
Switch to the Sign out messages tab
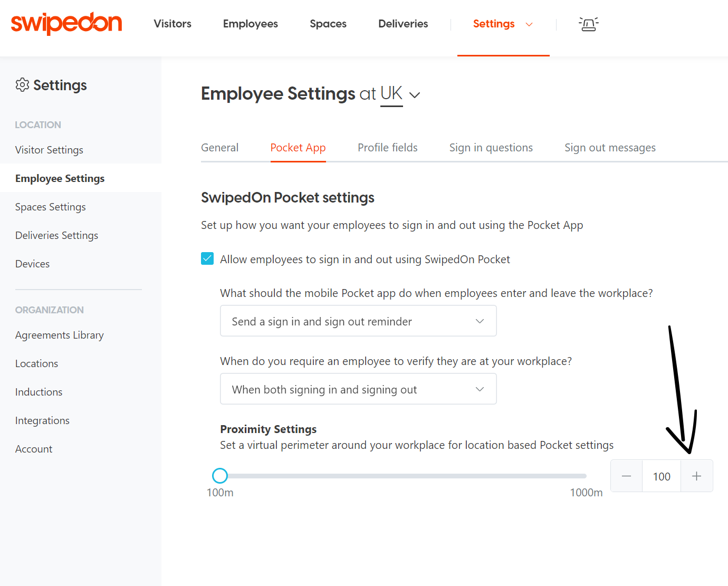click(x=610, y=148)
